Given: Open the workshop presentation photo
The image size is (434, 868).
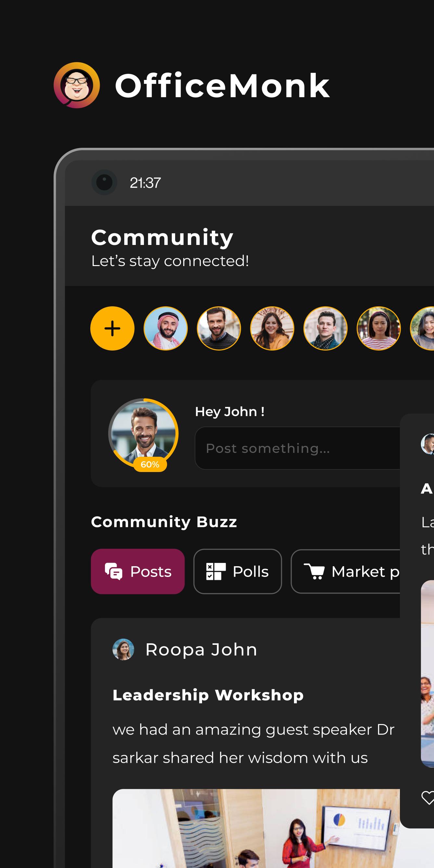Looking at the screenshot, I should [x=256, y=828].
